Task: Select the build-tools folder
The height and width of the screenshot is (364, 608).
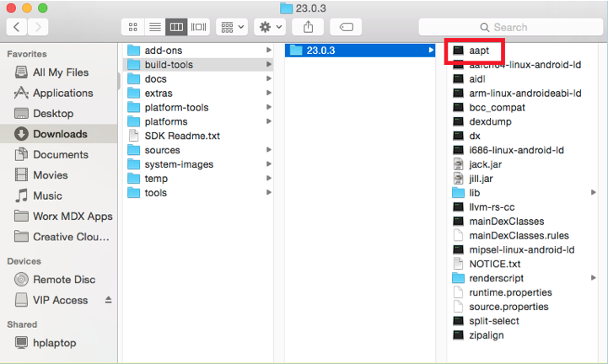Action: coord(198,65)
